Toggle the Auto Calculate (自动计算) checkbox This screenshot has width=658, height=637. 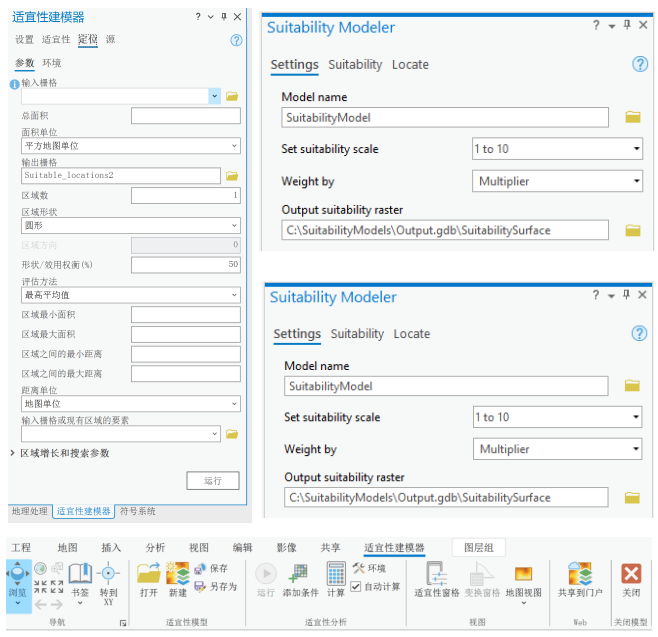coord(355,586)
